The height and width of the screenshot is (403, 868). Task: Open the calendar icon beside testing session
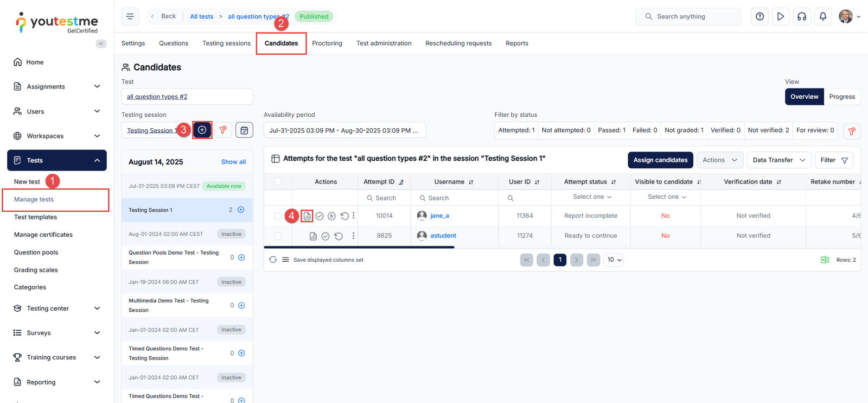coord(244,130)
